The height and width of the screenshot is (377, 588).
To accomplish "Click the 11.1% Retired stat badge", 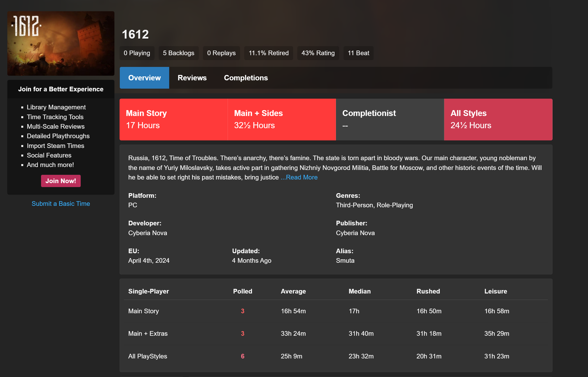I will [268, 53].
